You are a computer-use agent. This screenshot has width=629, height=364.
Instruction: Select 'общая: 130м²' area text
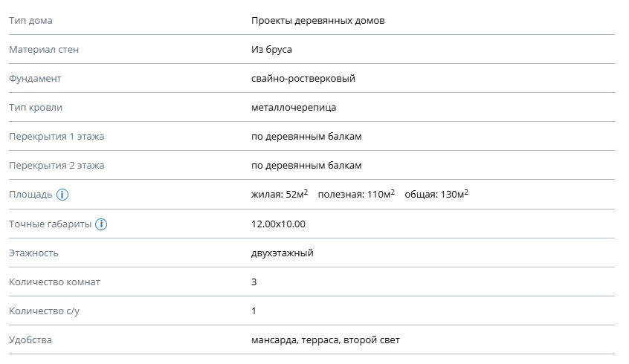(436, 194)
